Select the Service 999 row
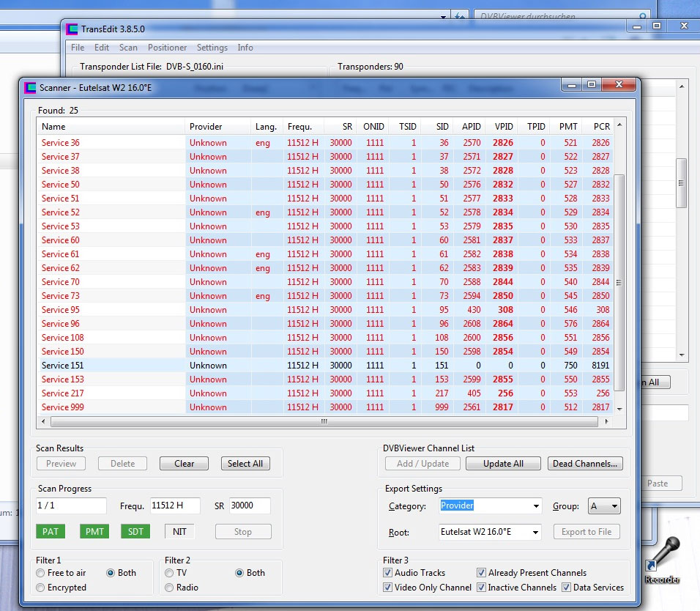This screenshot has width=700, height=611. tap(325, 407)
